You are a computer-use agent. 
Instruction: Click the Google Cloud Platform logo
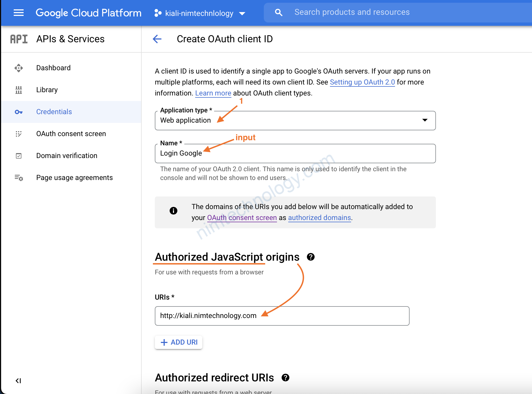88,13
